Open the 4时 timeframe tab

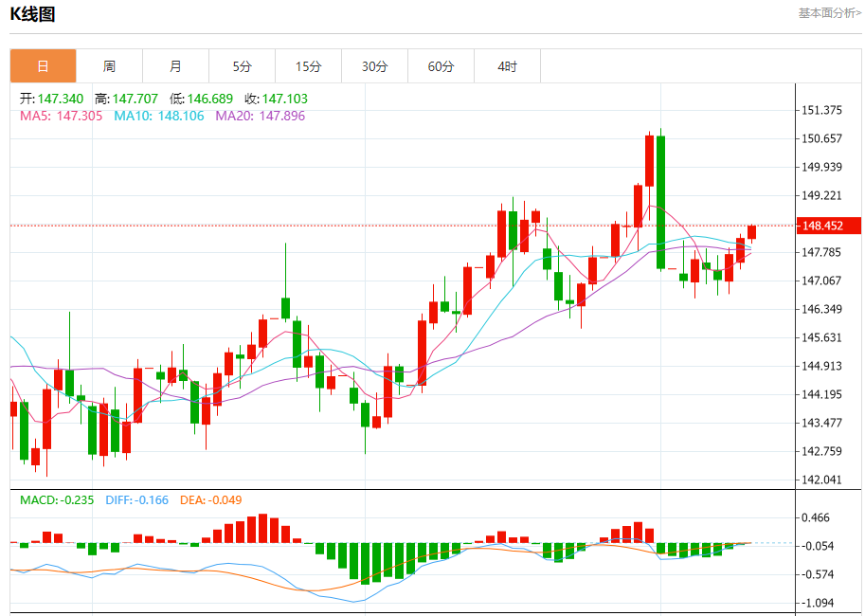507,66
